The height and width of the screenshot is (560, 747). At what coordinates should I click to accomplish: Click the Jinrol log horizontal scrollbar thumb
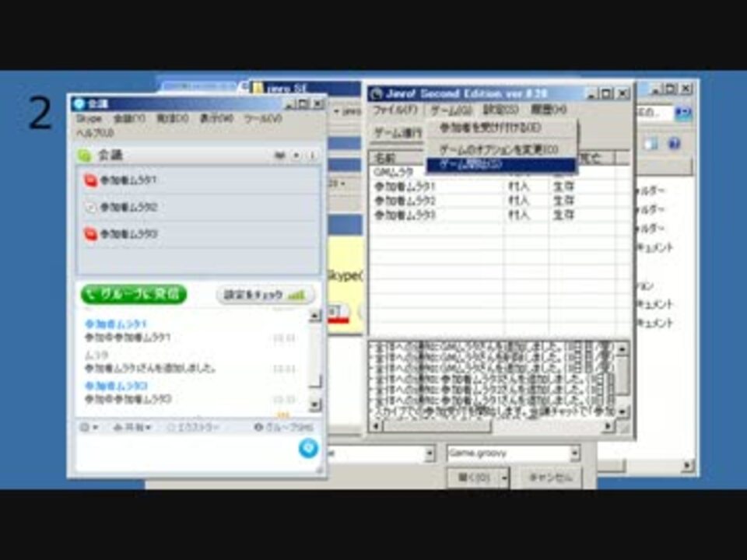(437, 427)
